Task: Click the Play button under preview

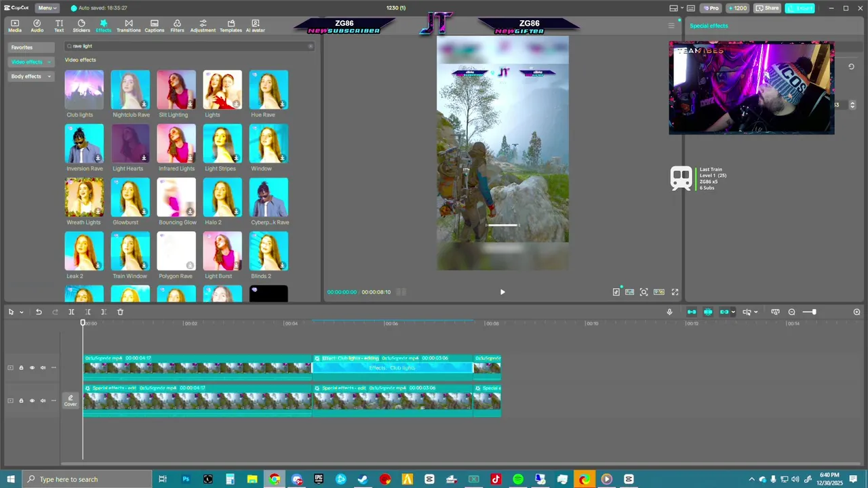Action: tap(502, 292)
